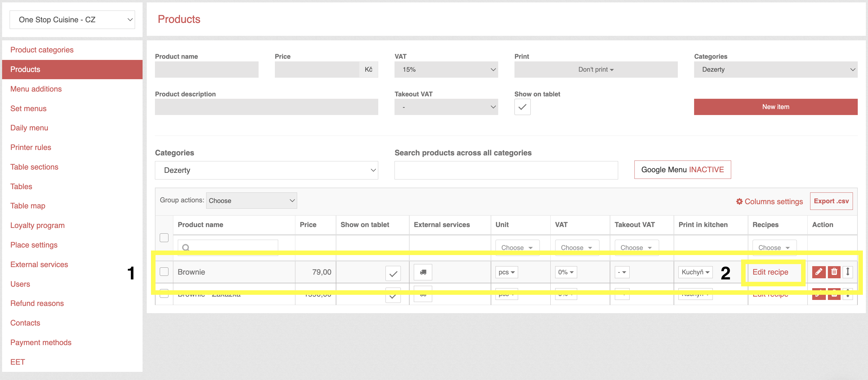Click Export .csv

[831, 201]
